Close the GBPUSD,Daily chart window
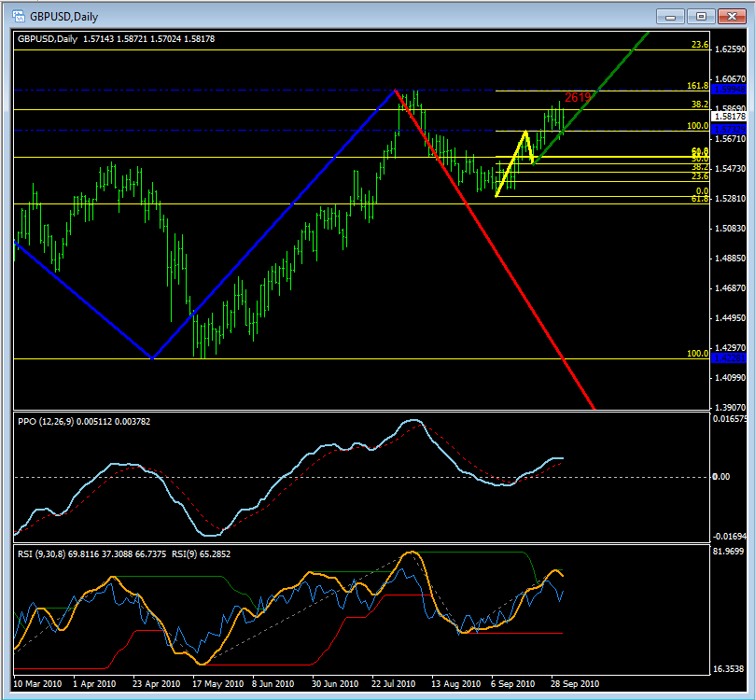Image resolution: width=755 pixels, height=700 pixels. point(733,16)
